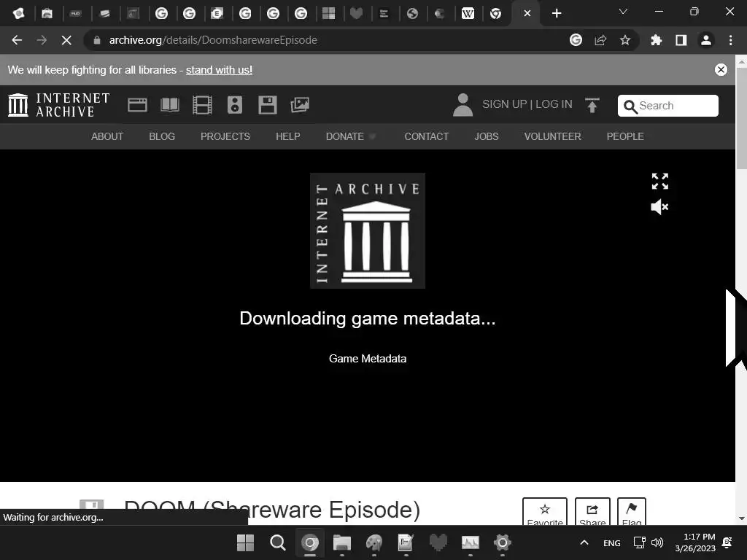Screen dimensions: 747x560
Task: Unmute the emulator sound
Action: click(659, 206)
